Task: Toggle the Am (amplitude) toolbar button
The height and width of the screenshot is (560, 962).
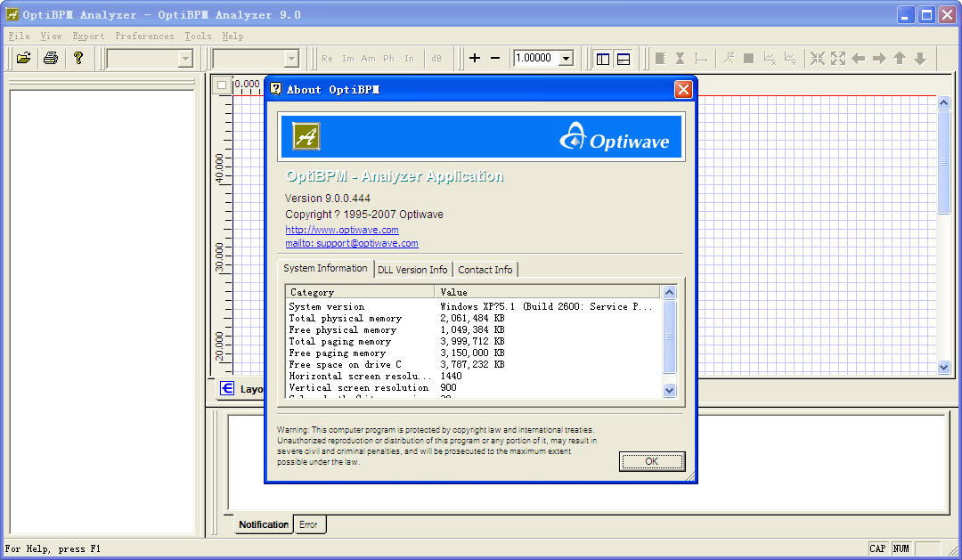Action: (368, 58)
